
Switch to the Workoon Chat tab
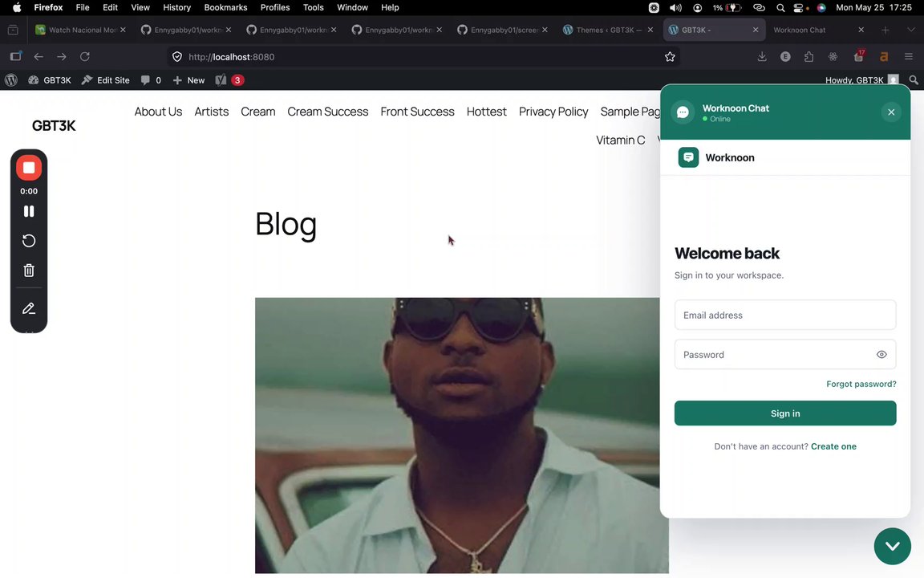818,30
